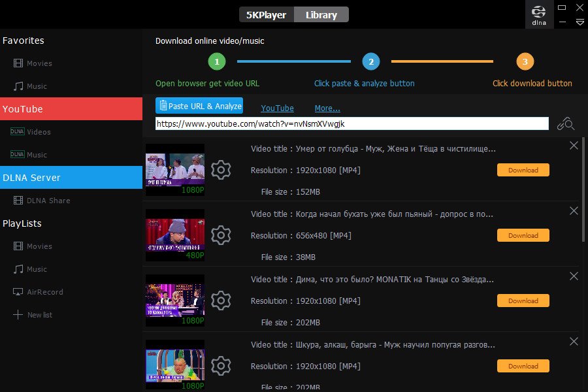Image resolution: width=588 pixels, height=392 pixels.
Task: Click the 'File size : 152MB' text
Action: [x=290, y=191]
